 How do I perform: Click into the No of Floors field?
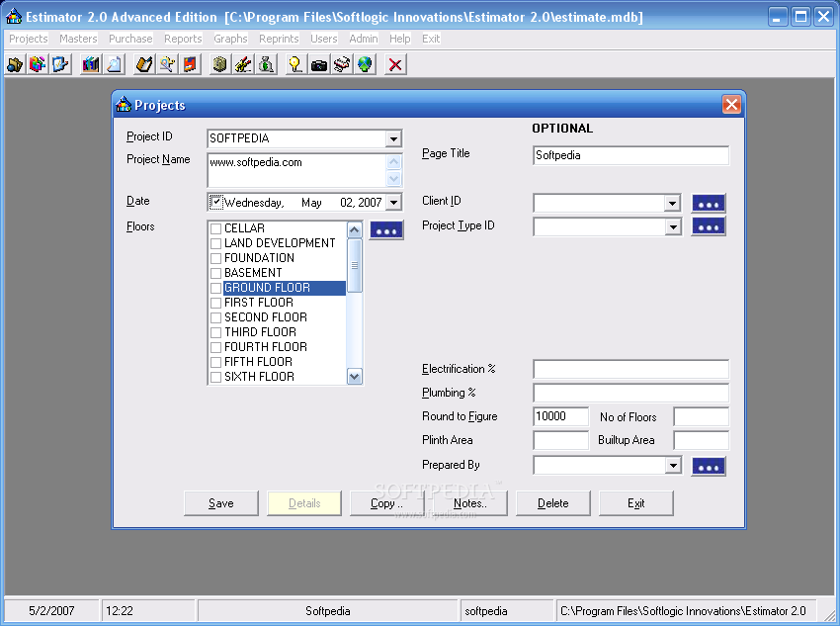tap(701, 416)
